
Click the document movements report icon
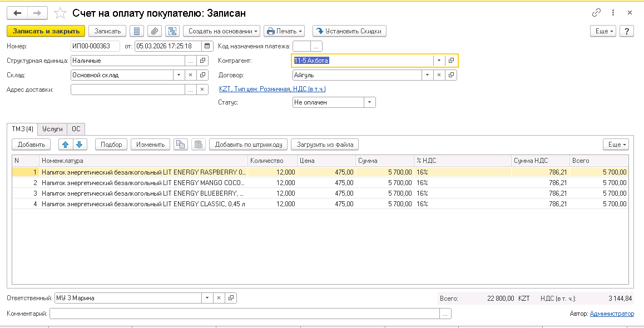pos(137,31)
